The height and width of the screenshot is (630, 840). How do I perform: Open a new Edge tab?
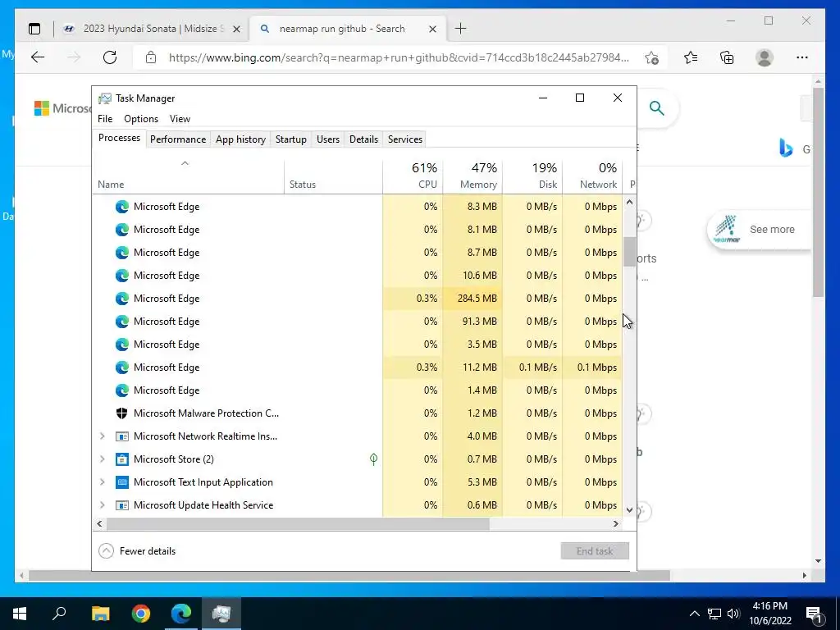coord(460,29)
